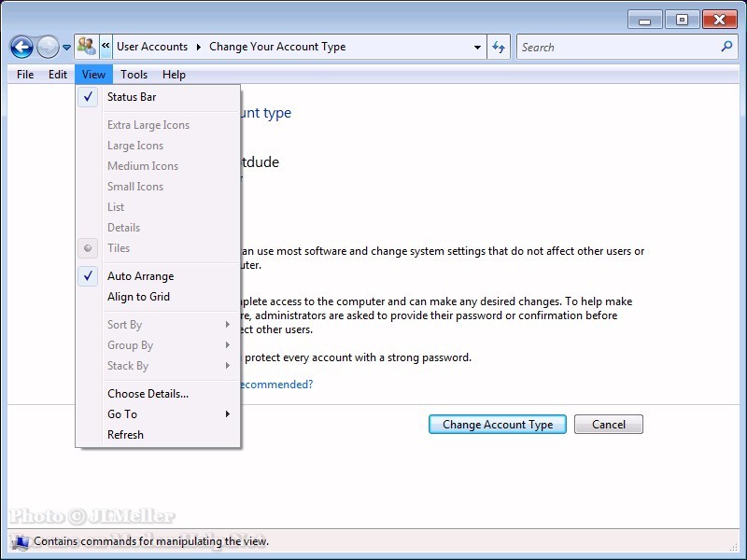Click Refresh in the View menu

click(125, 435)
